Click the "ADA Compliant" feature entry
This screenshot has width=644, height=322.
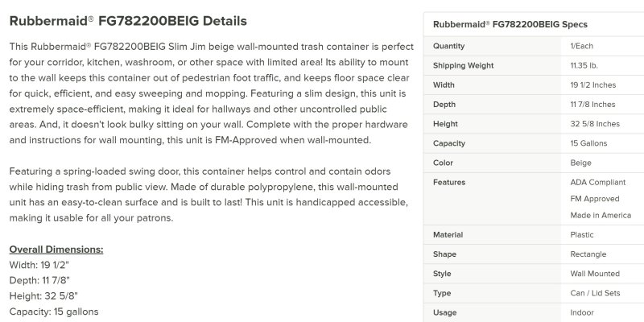tap(599, 182)
